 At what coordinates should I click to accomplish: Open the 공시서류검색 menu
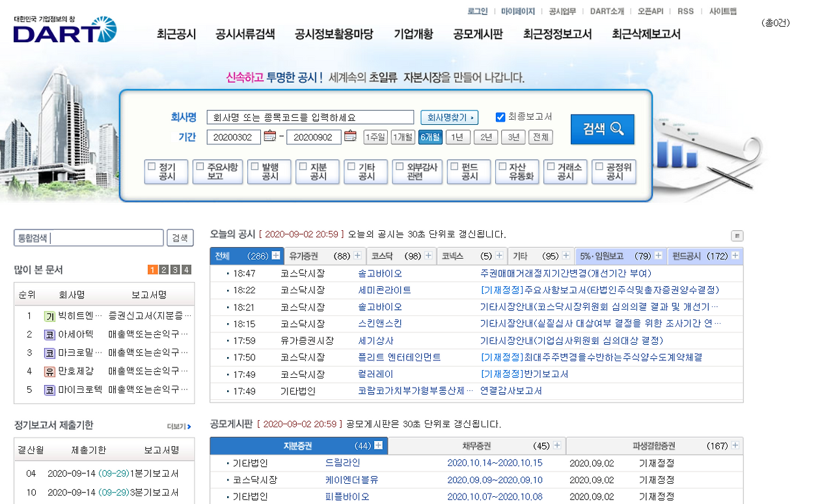[x=245, y=34]
